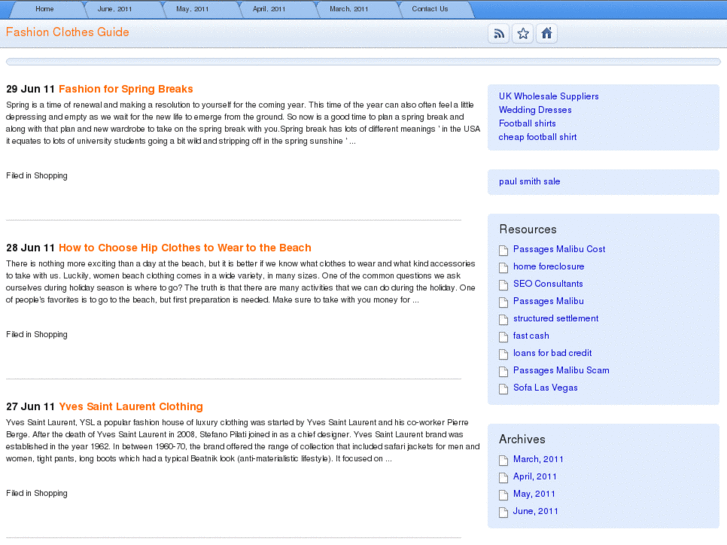Switch to the June, 2011 tab
Screen dimensions: 727x545
115,9
